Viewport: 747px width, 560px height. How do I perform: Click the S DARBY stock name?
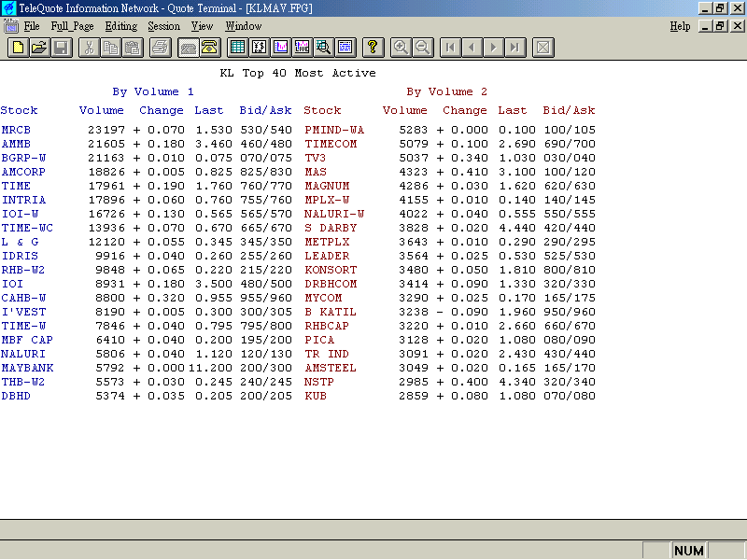pos(331,228)
